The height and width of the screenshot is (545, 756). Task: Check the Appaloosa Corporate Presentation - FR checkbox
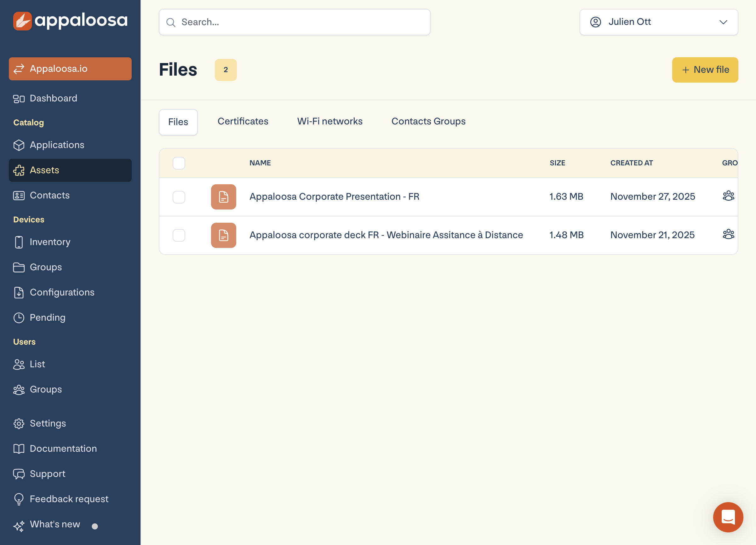click(179, 197)
